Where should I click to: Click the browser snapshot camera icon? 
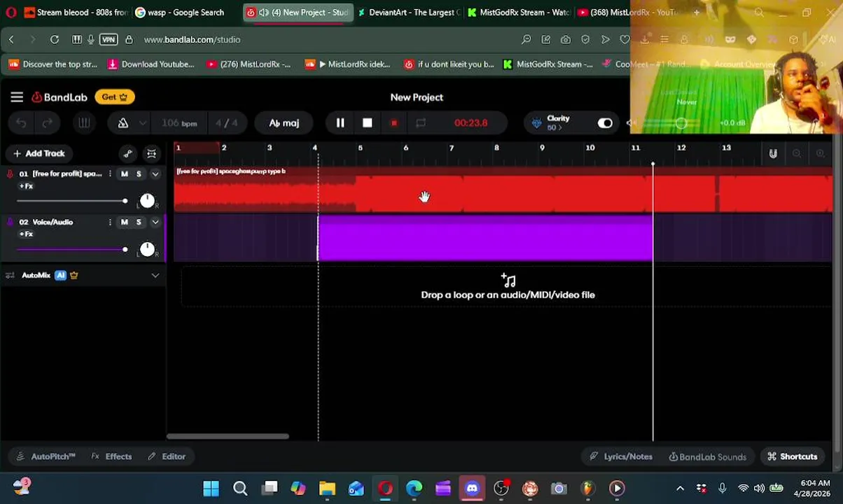coord(565,40)
